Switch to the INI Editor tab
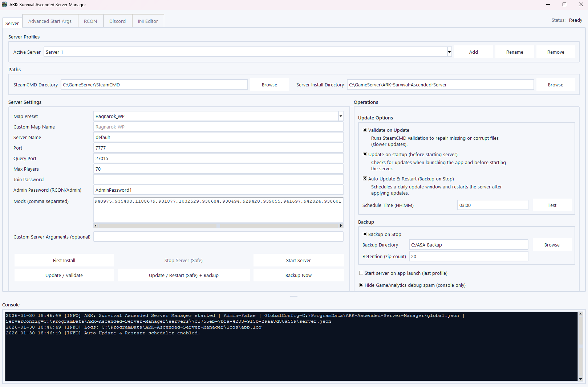 coord(148,21)
